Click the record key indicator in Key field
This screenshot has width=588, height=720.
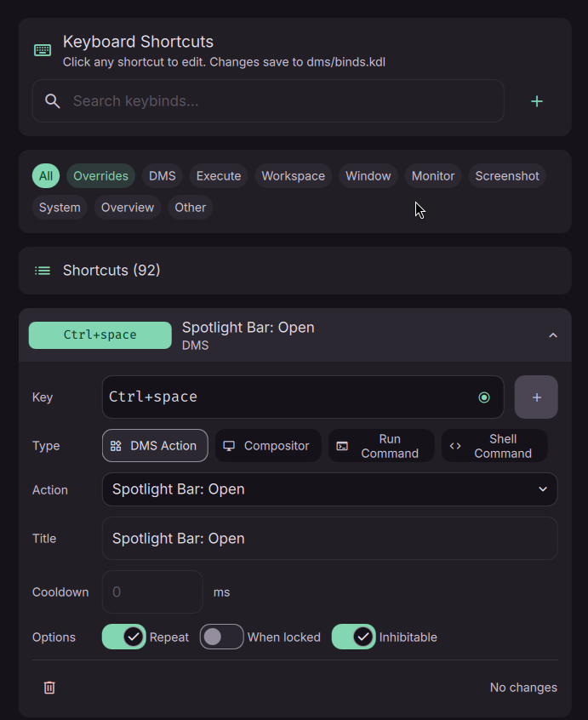pos(484,397)
